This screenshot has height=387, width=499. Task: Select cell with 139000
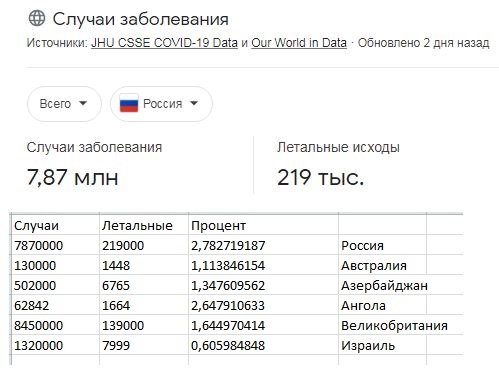coord(144,325)
